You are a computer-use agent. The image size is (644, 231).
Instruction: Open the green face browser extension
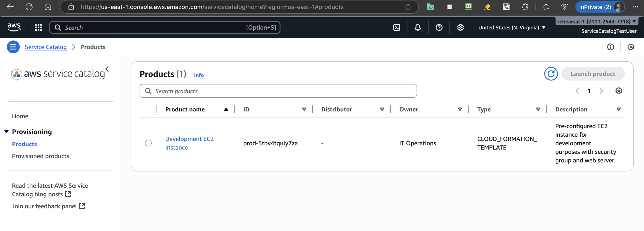[x=431, y=7]
